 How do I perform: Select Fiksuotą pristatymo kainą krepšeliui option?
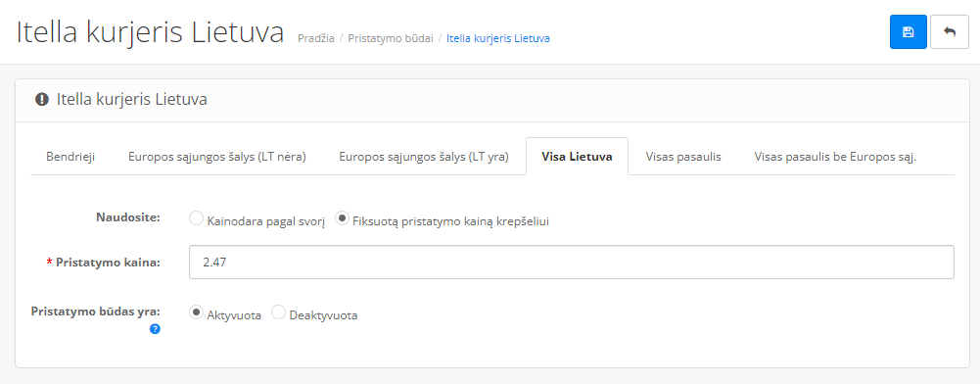tap(342, 218)
